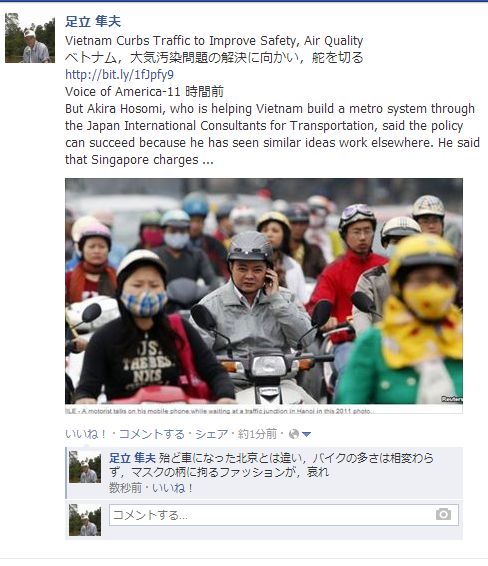Click the 数秒前 comment timestamp
Image resolution: width=488 pixels, height=566 pixels.
[x=125, y=488]
